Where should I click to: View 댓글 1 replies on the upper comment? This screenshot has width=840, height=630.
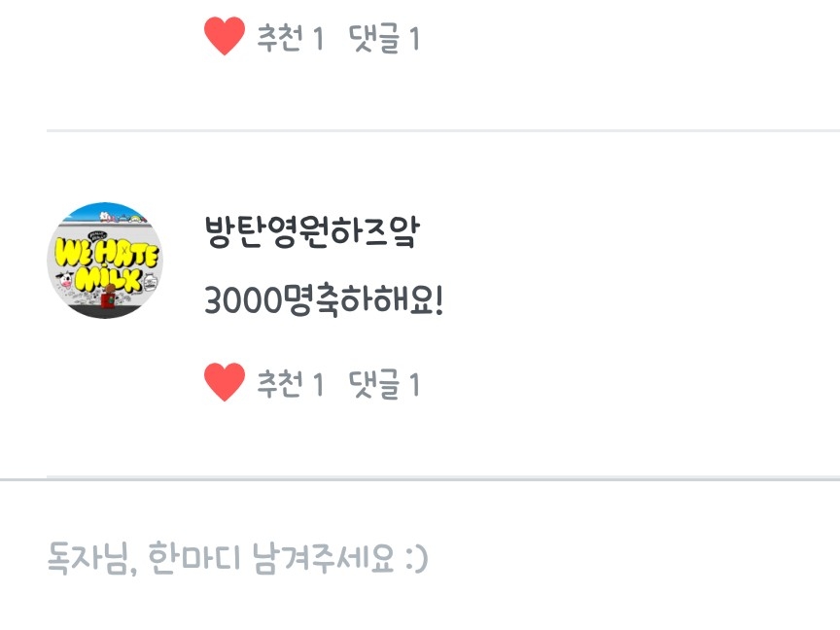[384, 39]
